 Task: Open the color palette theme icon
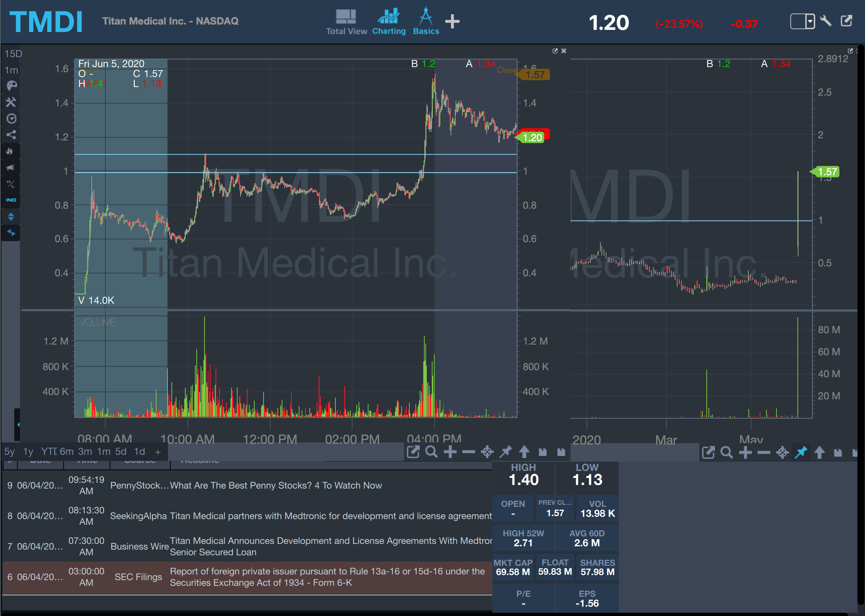click(x=11, y=86)
